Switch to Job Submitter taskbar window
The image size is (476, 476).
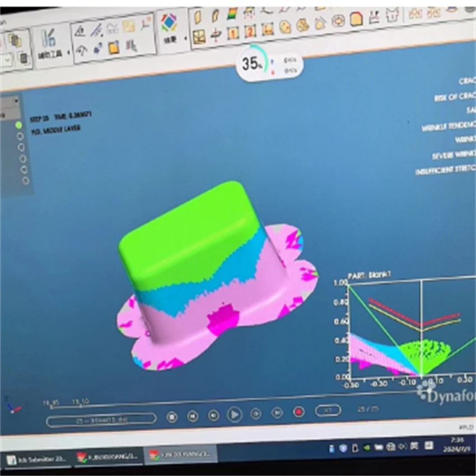(38, 459)
